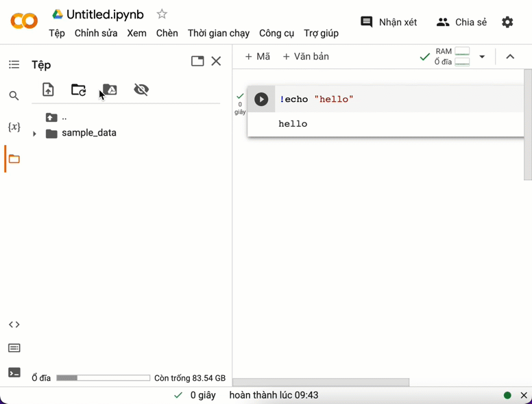
Task: Add a code cell with + Mã
Action: 258,57
